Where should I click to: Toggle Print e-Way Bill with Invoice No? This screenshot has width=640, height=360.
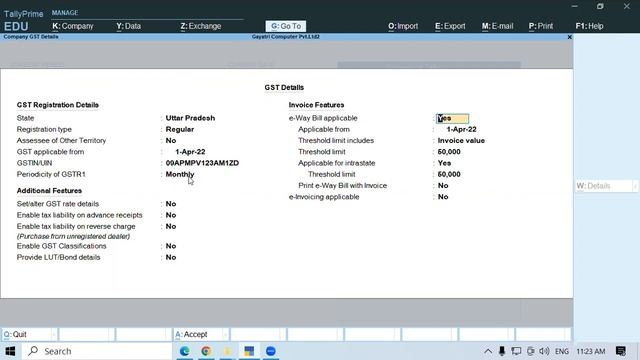pyautogui.click(x=443, y=185)
